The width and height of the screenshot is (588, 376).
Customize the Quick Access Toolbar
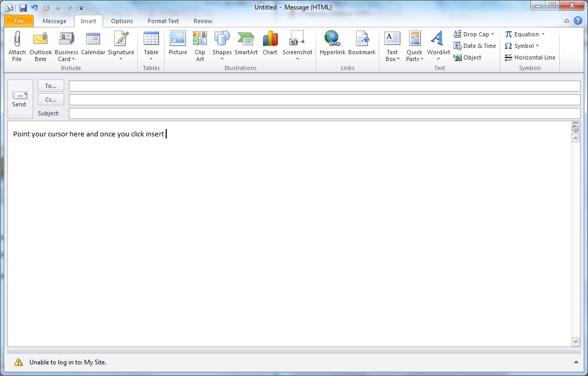point(81,8)
